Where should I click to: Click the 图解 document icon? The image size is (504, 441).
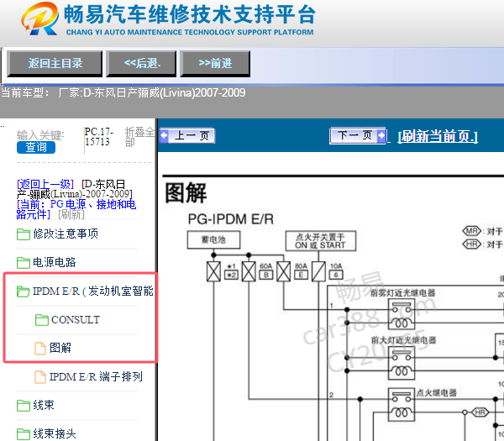40,348
